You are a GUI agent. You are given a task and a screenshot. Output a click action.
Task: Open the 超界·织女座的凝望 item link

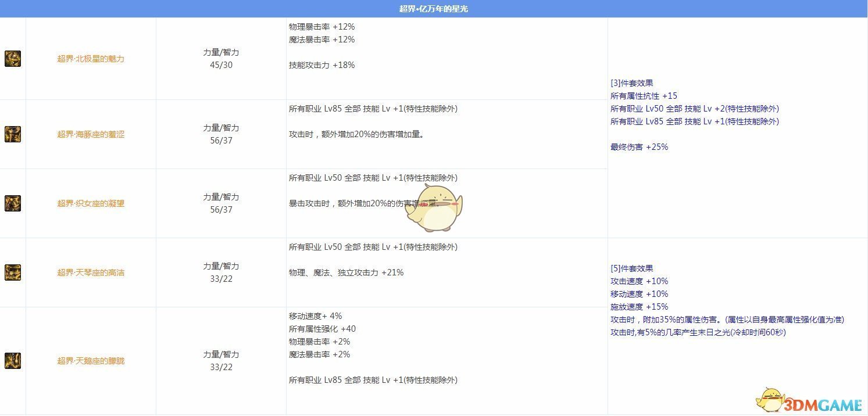[90, 203]
